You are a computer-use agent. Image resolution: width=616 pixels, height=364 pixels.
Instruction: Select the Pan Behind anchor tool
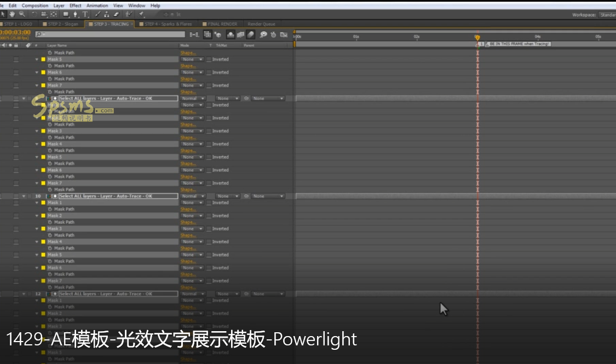(54, 14)
